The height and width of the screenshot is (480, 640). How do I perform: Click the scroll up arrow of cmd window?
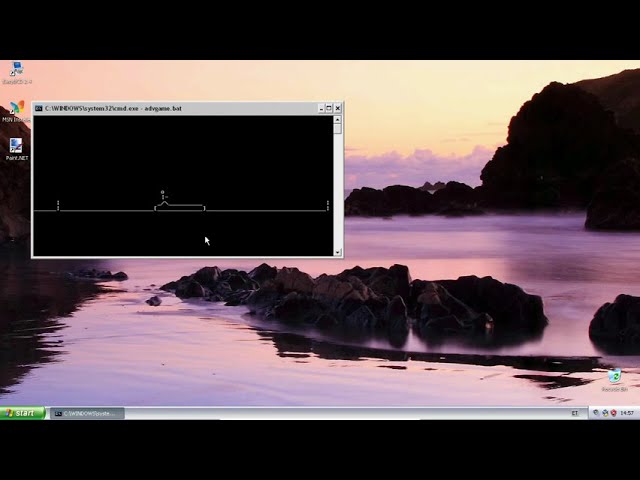pos(338,120)
